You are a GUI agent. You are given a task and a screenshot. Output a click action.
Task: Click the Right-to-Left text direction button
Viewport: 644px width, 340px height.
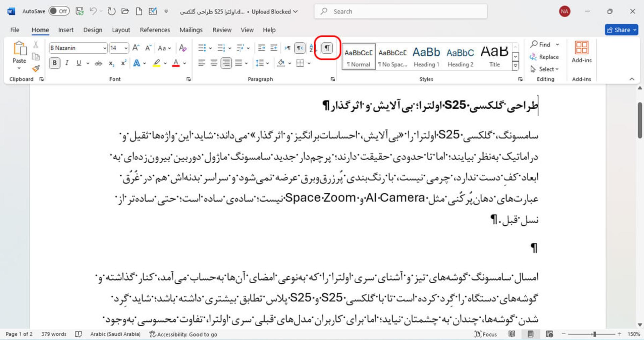coord(300,48)
